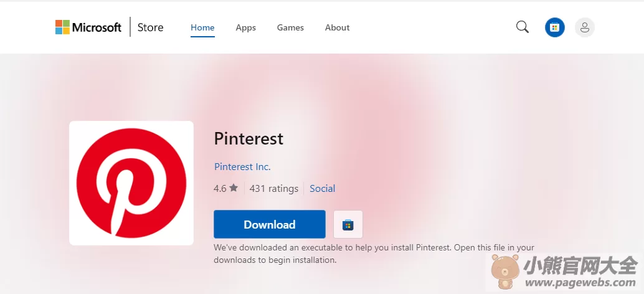The height and width of the screenshot is (294, 644).
Task: Click the 431 ratings text
Action: [274, 189]
